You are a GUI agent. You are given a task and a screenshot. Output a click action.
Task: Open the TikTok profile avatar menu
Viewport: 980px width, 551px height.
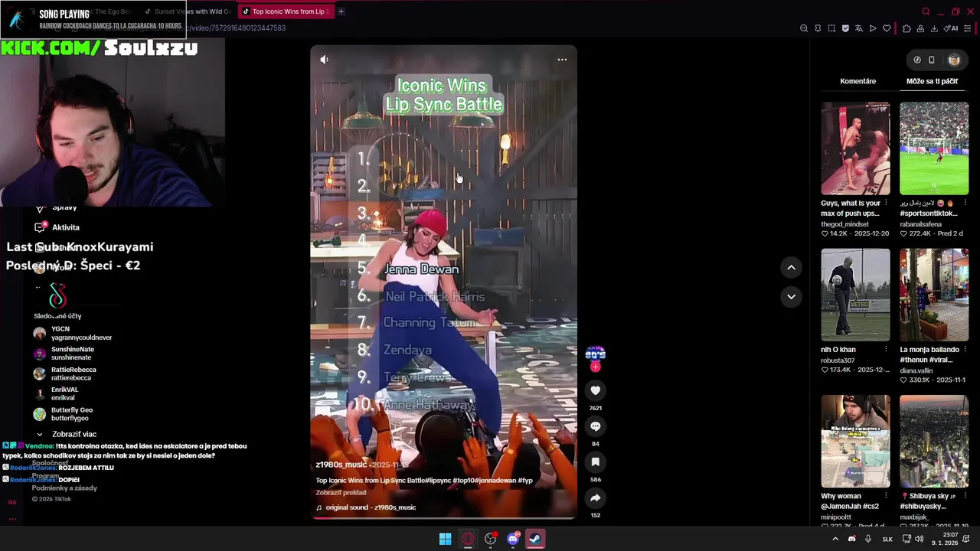click(x=954, y=60)
